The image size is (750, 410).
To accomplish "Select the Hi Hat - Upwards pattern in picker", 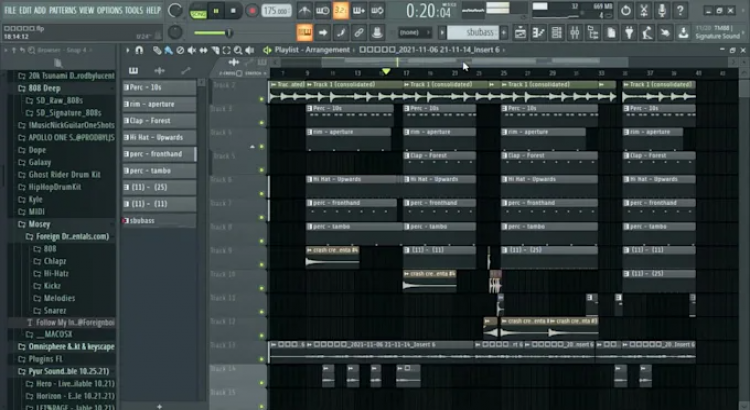I will [x=159, y=137].
